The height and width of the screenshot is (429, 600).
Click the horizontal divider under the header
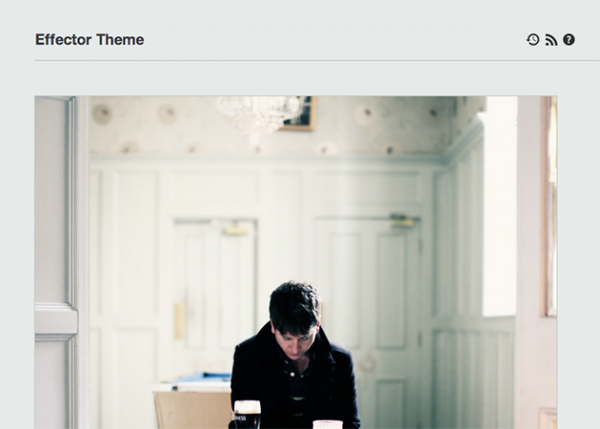coord(317,60)
